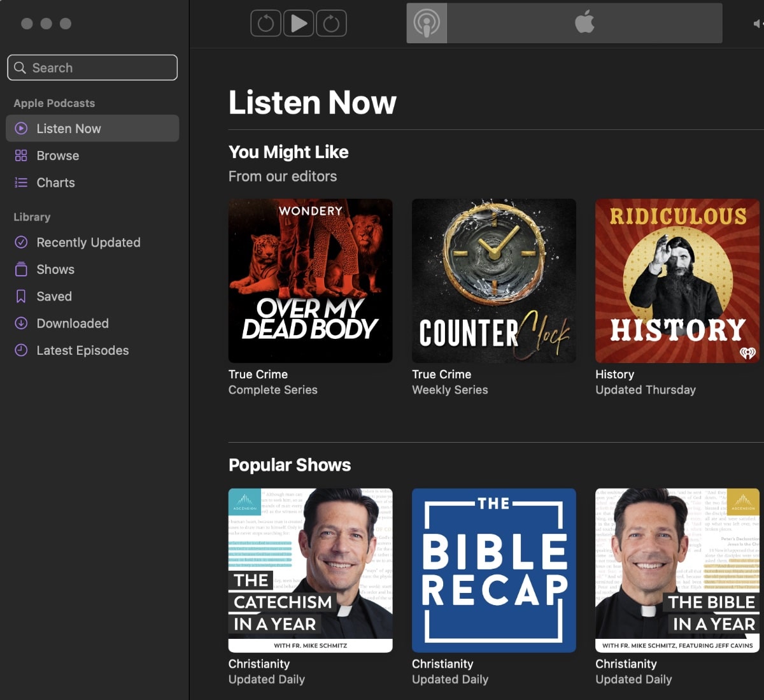
Task: Click the skip forward button
Action: [x=331, y=24]
